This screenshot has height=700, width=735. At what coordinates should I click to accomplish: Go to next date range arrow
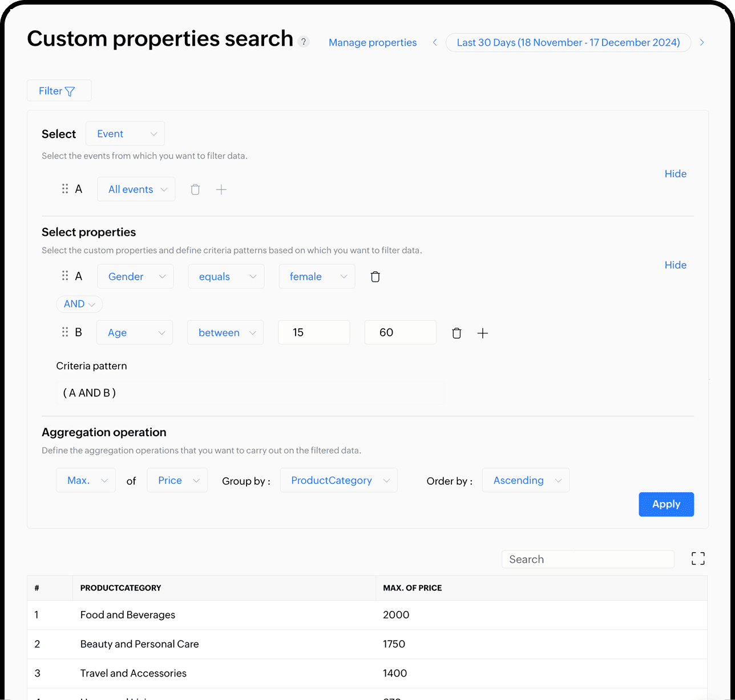[x=702, y=42]
